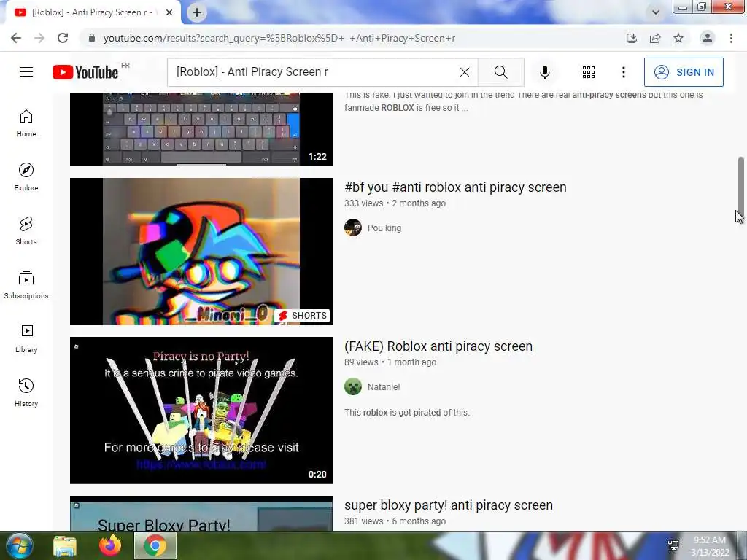The height and width of the screenshot is (560, 747).
Task: Open Subscriptions in the sidebar
Action: coord(26,284)
